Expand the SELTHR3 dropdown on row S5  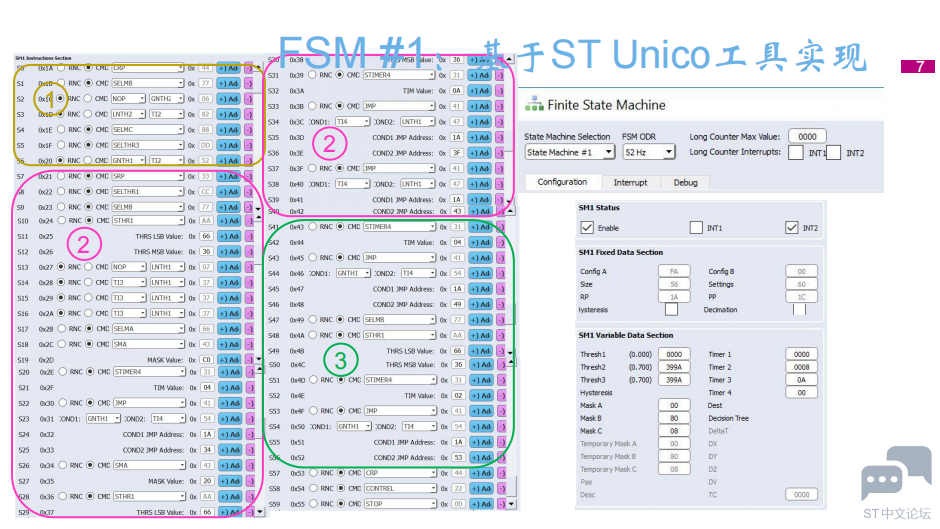coord(147,145)
